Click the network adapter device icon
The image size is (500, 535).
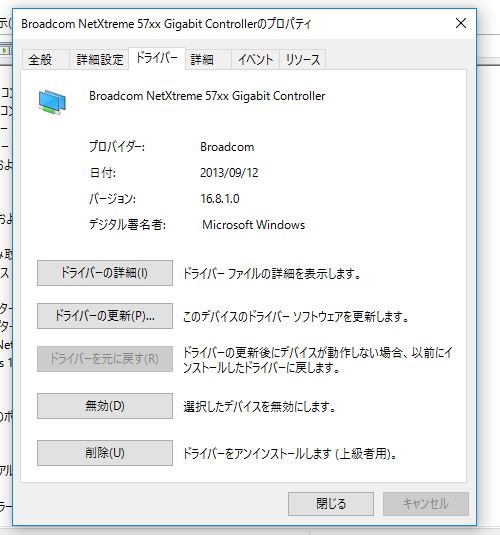[52, 102]
